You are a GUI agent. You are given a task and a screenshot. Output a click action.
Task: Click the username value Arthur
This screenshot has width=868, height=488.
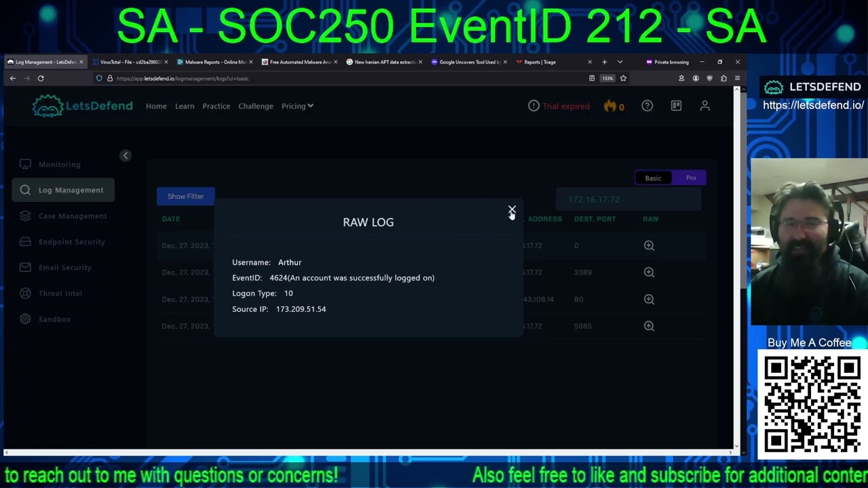[x=290, y=262]
